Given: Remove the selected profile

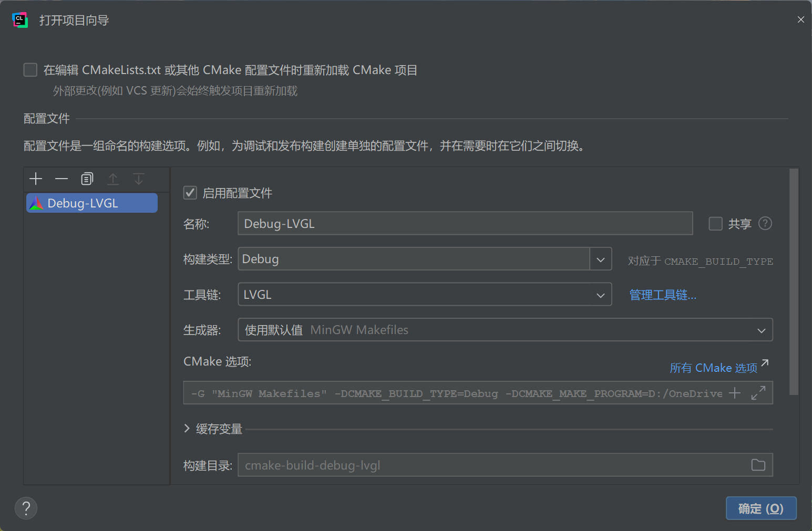Looking at the screenshot, I should [61, 179].
